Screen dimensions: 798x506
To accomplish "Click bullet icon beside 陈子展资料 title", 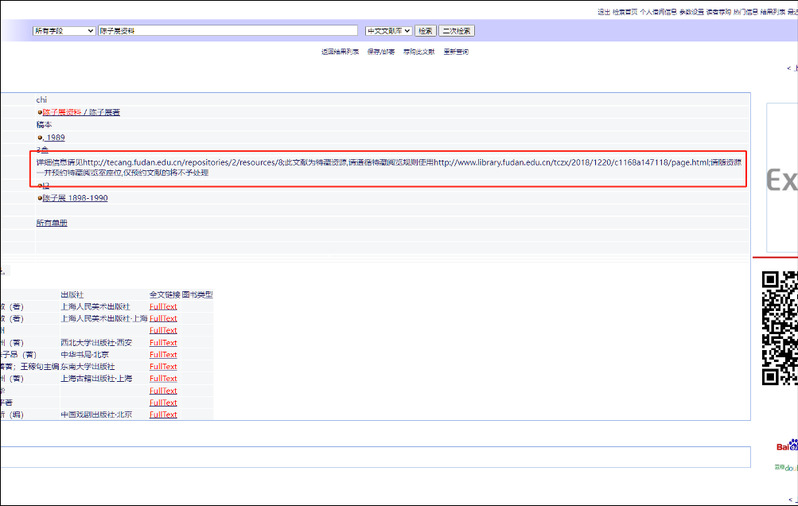I will tap(39, 112).
